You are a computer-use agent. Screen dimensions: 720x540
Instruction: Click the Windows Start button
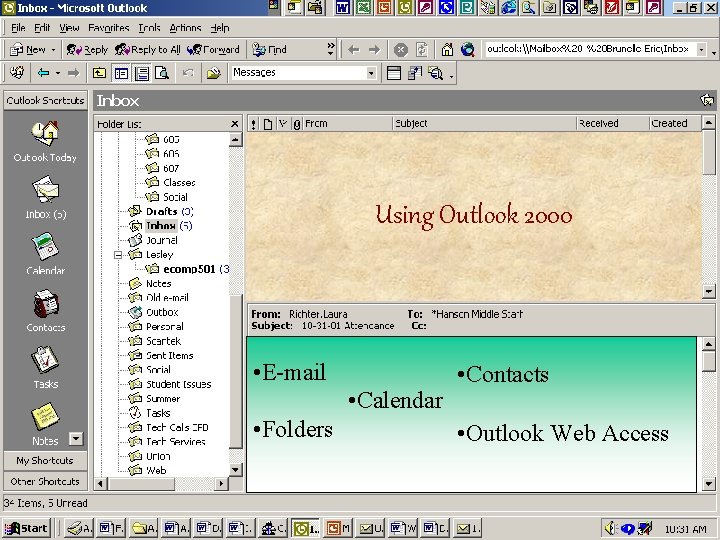[27, 529]
